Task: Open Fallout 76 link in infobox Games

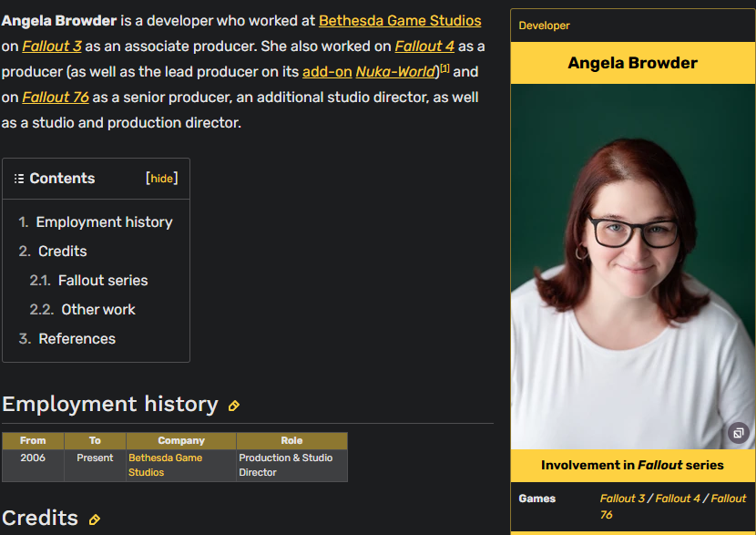Action: pos(673,507)
